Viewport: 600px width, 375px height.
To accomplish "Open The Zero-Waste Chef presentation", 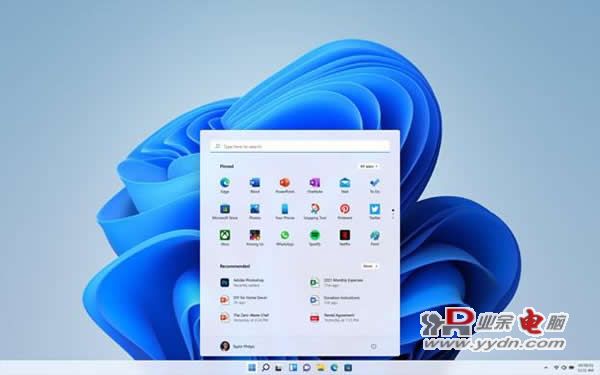I will [x=245, y=317].
